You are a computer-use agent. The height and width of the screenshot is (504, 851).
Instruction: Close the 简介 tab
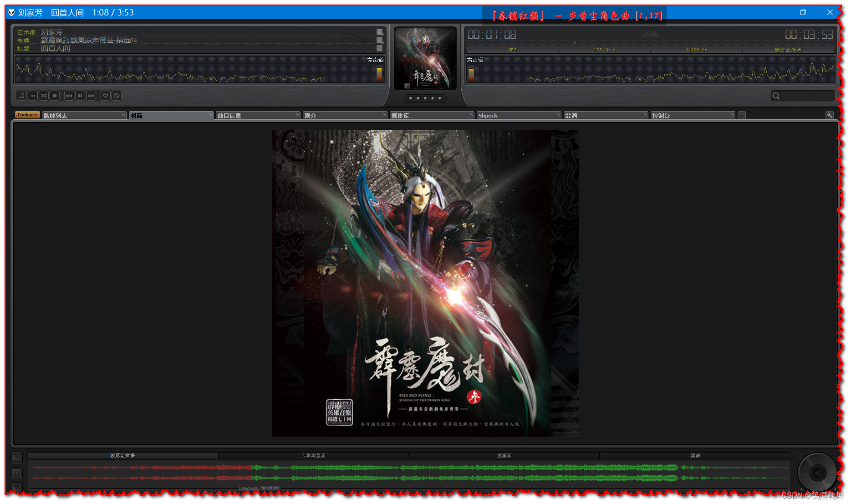coord(384,114)
